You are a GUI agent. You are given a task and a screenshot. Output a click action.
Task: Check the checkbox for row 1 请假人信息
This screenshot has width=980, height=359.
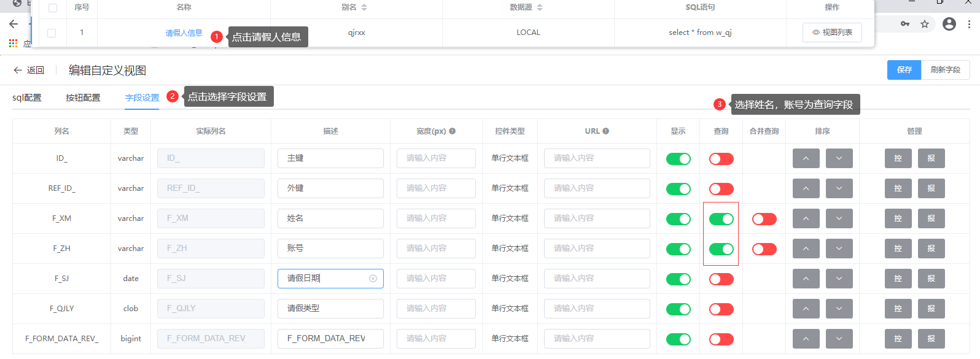coord(52,33)
